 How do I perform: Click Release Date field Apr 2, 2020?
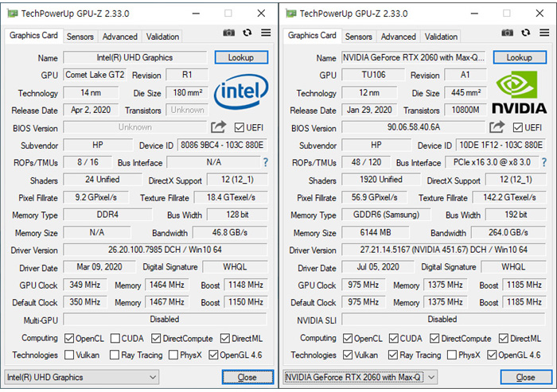point(91,110)
